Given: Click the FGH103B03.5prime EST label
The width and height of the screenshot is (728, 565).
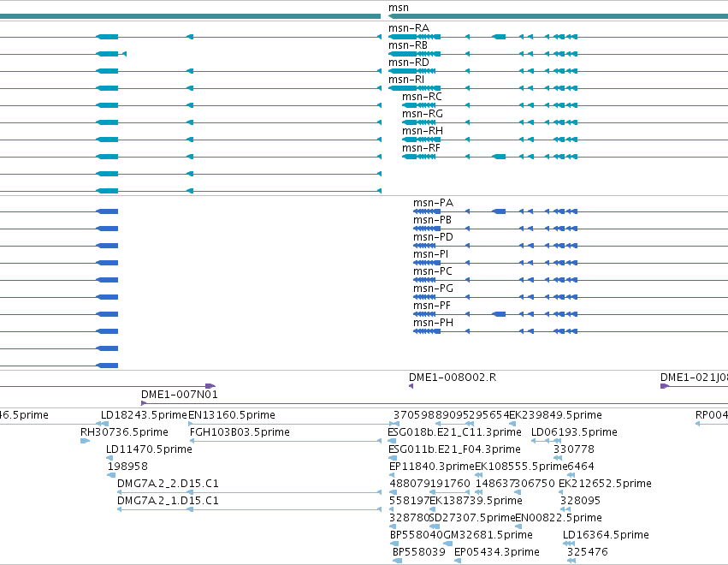Looking at the screenshot, I should coord(240,432).
